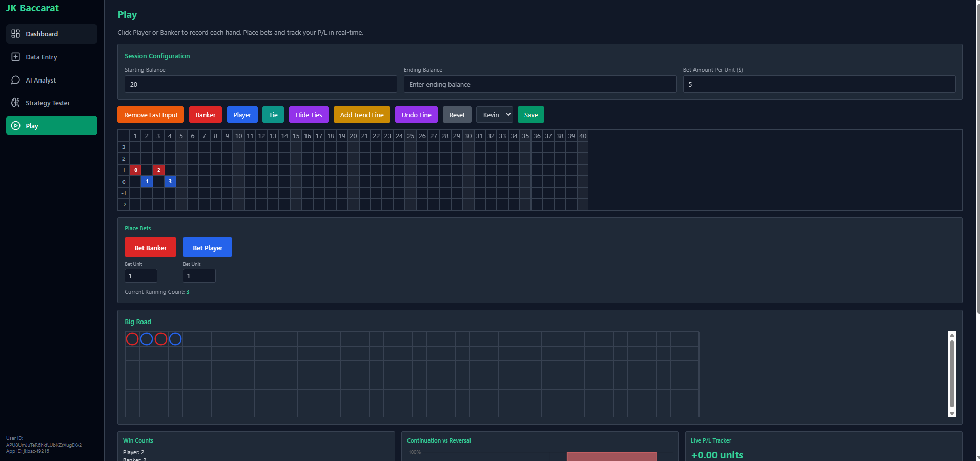Save the session with Save button
The image size is (980, 461).
pyautogui.click(x=531, y=115)
